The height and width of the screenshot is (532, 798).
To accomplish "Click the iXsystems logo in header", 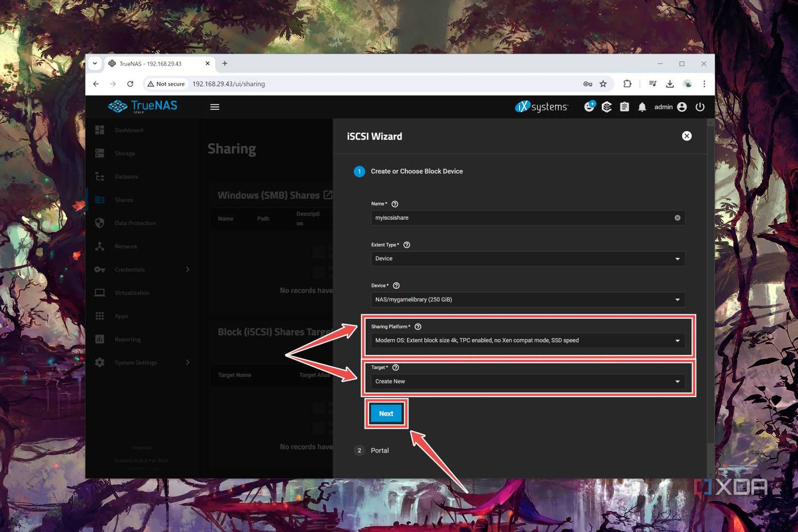I will point(542,106).
